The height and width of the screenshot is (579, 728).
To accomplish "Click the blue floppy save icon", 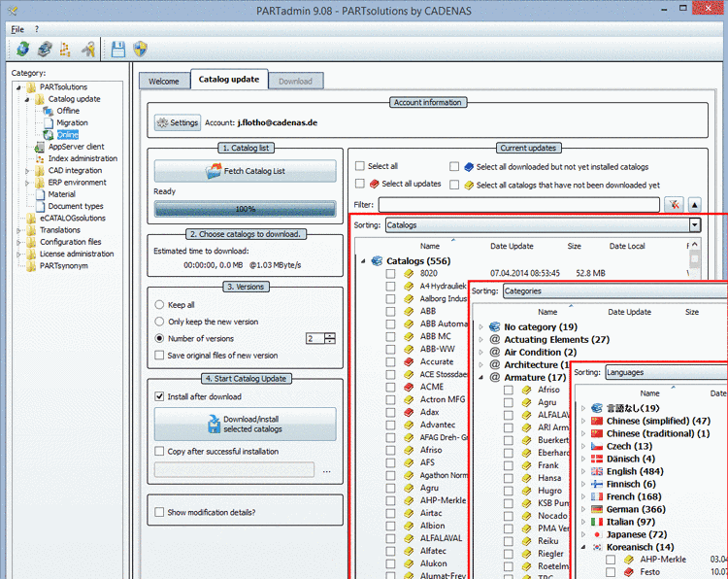I will [117, 49].
